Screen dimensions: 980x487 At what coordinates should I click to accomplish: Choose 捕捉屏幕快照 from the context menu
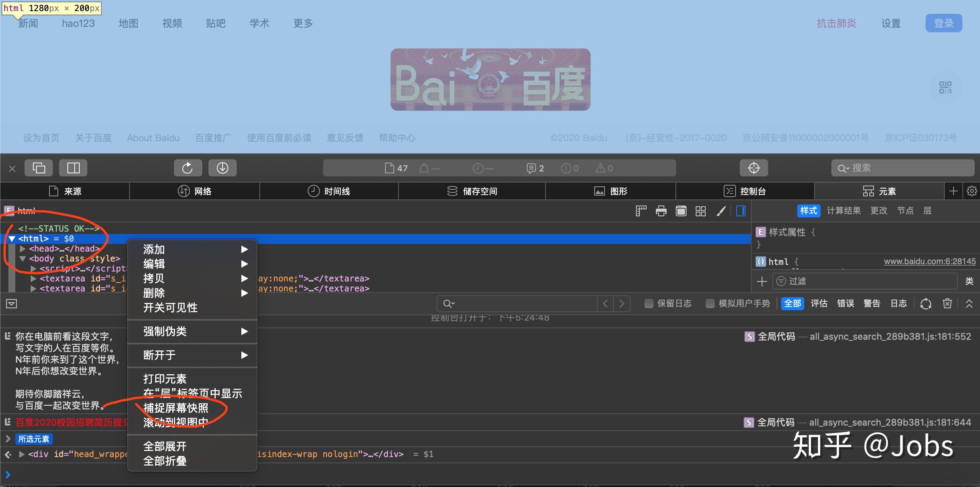coord(192,408)
